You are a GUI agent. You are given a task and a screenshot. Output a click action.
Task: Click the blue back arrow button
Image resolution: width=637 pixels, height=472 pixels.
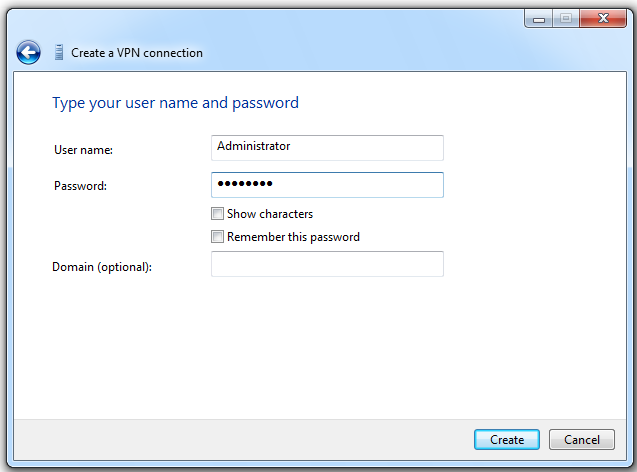click(x=28, y=53)
